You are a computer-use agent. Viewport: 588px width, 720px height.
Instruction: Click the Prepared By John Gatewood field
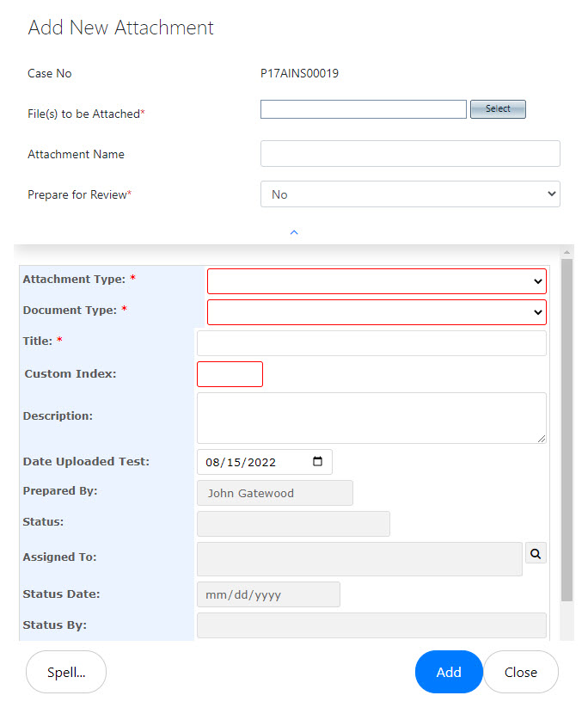pos(274,493)
